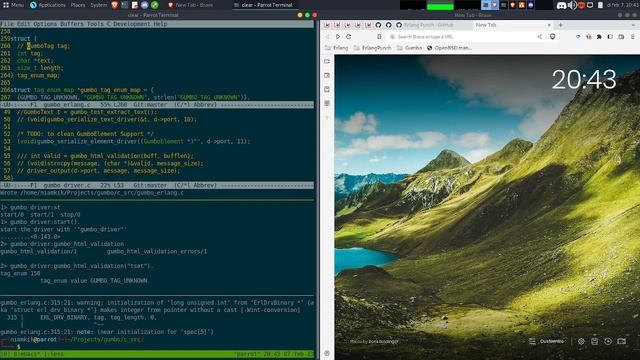
Task: Open Emacs Development menu
Action: pos(131,24)
